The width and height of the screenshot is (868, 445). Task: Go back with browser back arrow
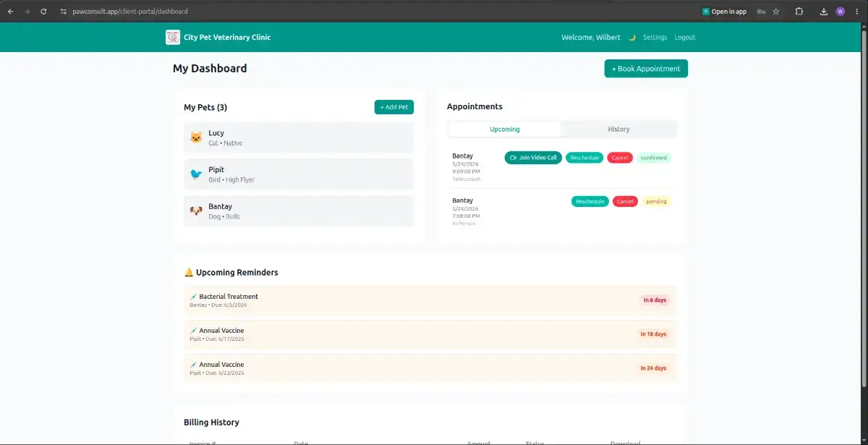pyautogui.click(x=10, y=12)
